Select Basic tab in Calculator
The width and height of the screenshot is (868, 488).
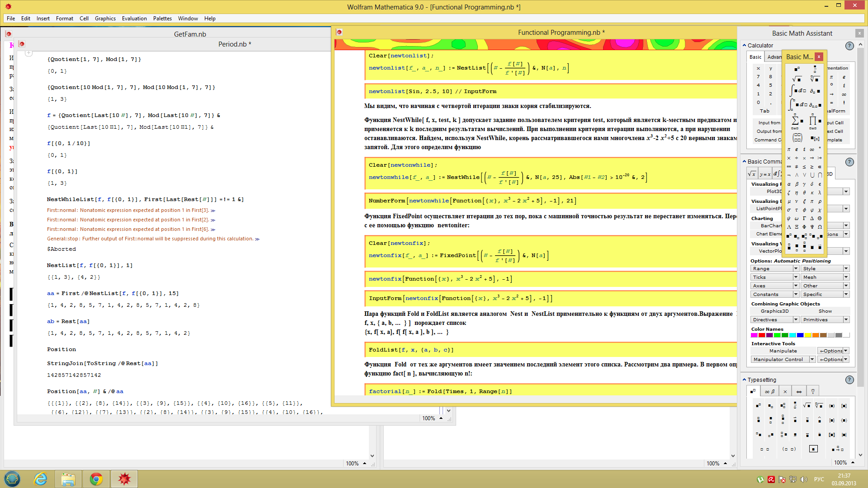tap(755, 57)
